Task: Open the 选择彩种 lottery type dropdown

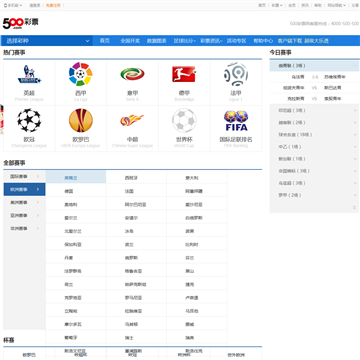Action: (47, 41)
